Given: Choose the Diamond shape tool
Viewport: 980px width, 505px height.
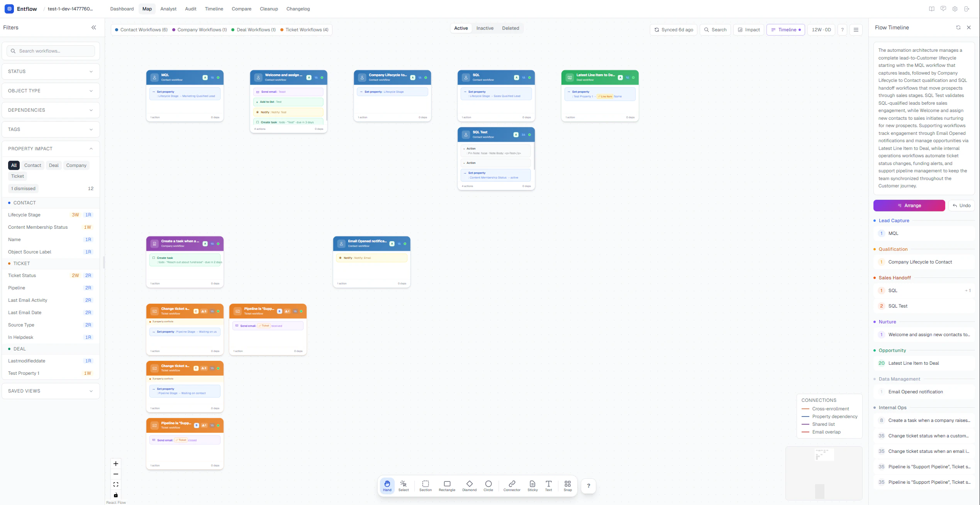Looking at the screenshot, I should click(469, 486).
